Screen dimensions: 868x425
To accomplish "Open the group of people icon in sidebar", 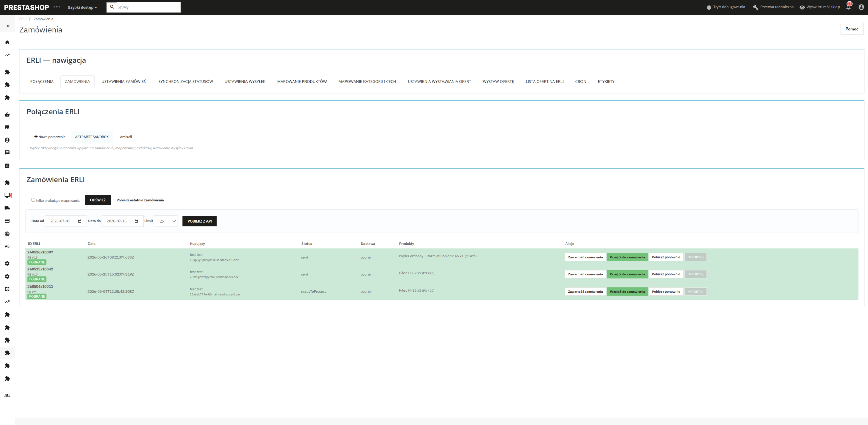I will click(x=7, y=395).
